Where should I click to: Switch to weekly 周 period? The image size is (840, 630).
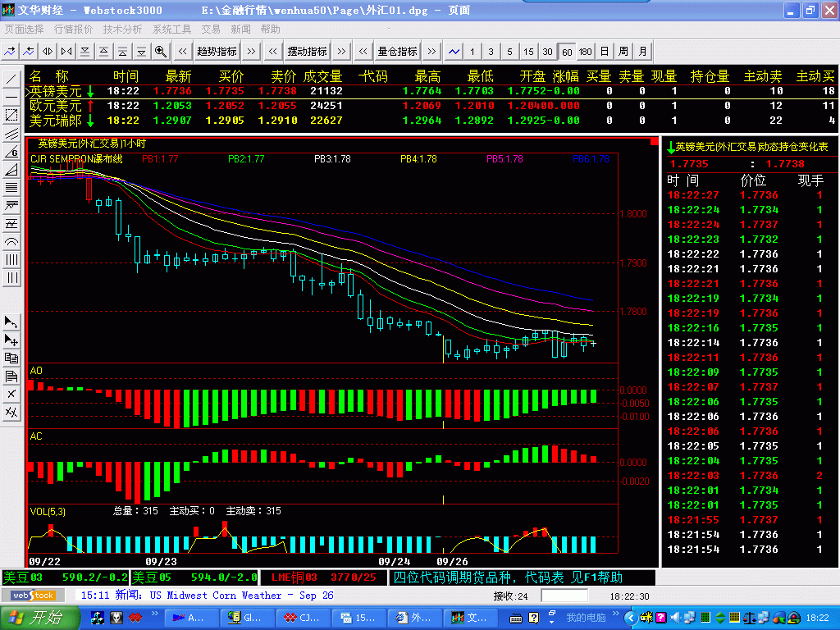(623, 52)
